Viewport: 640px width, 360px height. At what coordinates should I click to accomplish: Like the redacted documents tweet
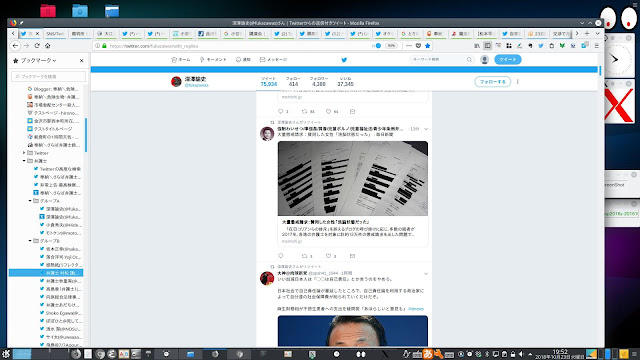pyautogui.click(x=328, y=256)
